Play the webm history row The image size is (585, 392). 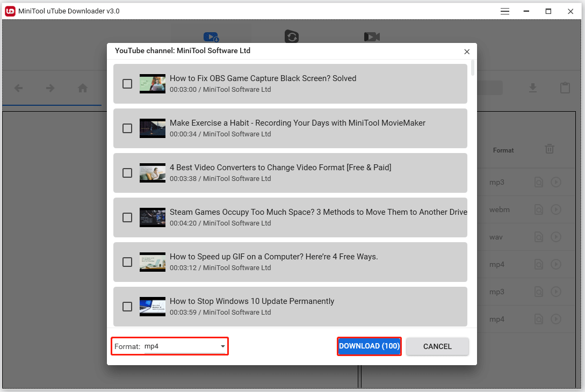point(556,209)
